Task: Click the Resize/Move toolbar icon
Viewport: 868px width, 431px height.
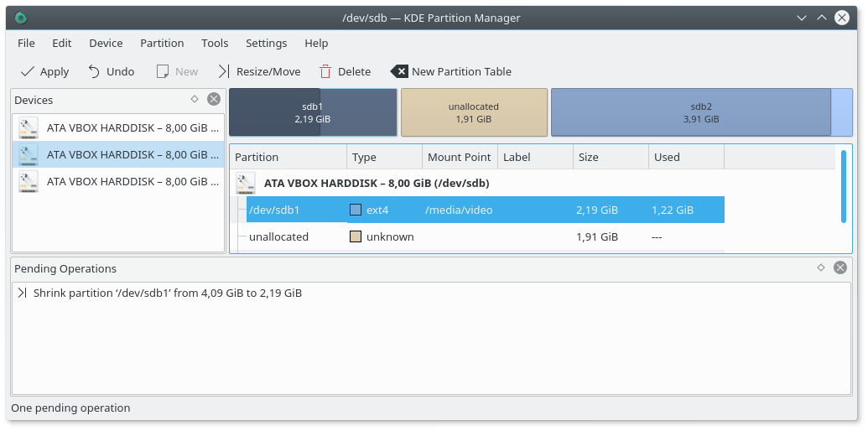Action: [224, 71]
